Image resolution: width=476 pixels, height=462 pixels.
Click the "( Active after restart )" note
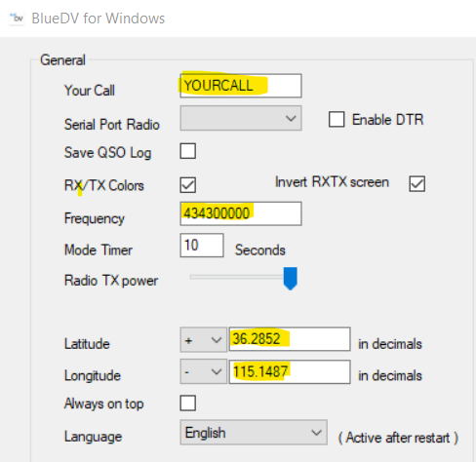coord(398,438)
